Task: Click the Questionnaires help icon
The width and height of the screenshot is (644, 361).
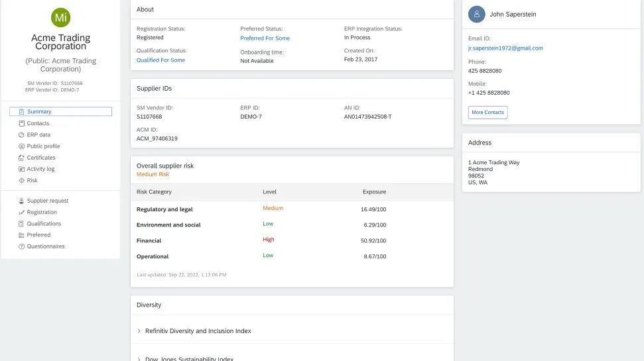Action: (x=21, y=246)
